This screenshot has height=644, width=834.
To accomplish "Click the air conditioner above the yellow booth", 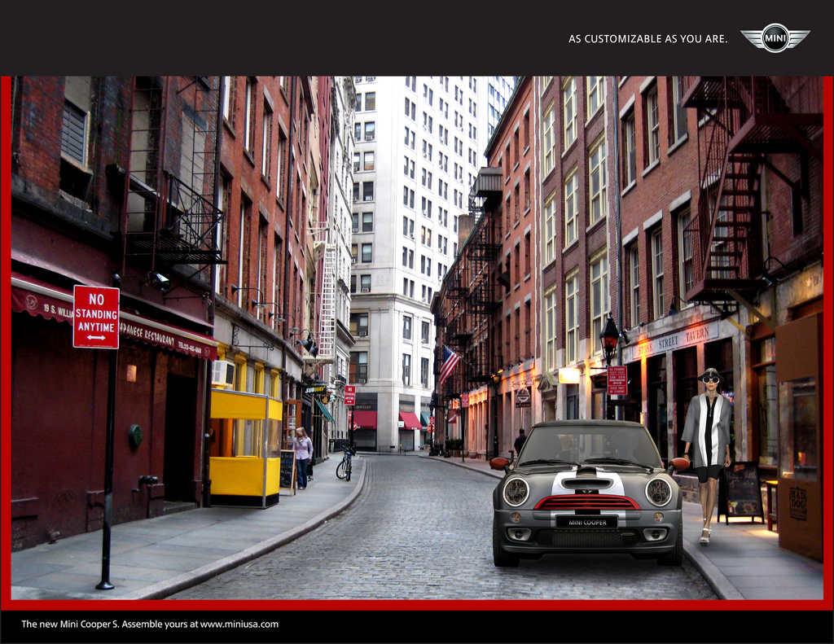I will 222,373.
